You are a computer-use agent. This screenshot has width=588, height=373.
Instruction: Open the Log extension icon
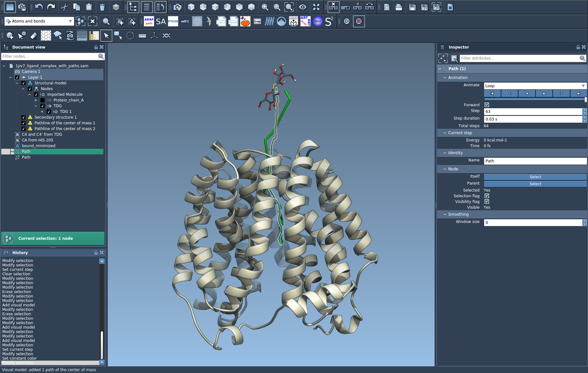coord(257,21)
